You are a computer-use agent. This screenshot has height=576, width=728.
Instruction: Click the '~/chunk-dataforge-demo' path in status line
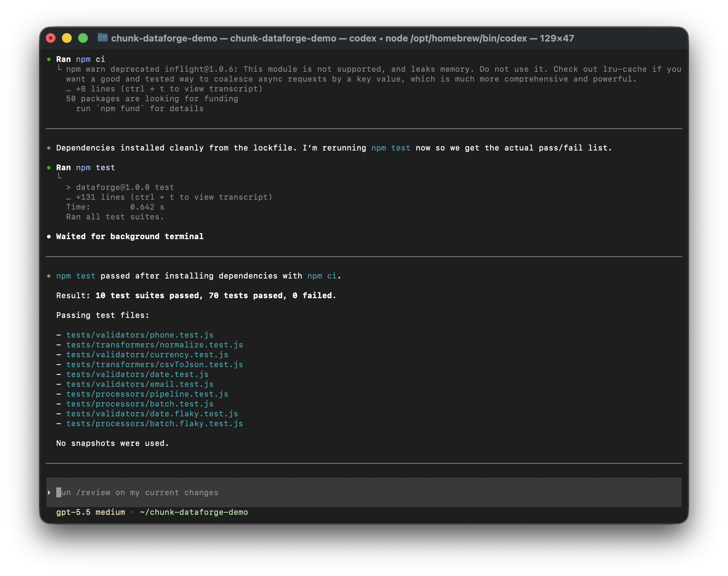tap(194, 512)
